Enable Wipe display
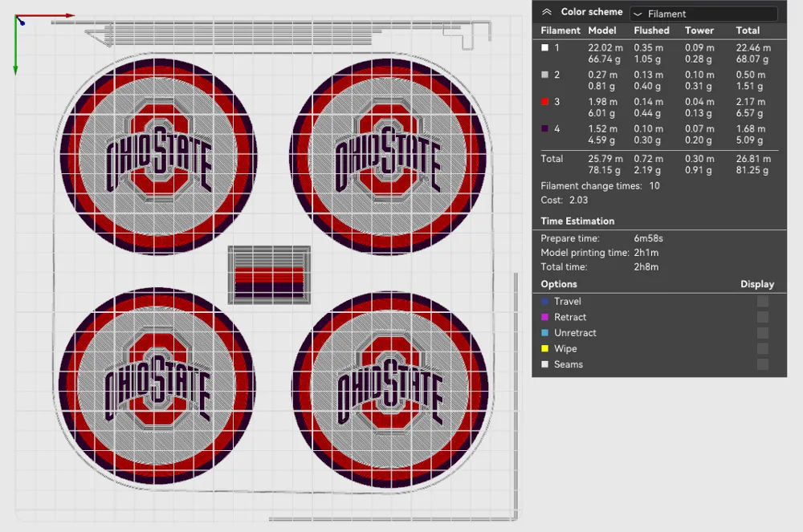This screenshot has width=803, height=532. pos(762,348)
